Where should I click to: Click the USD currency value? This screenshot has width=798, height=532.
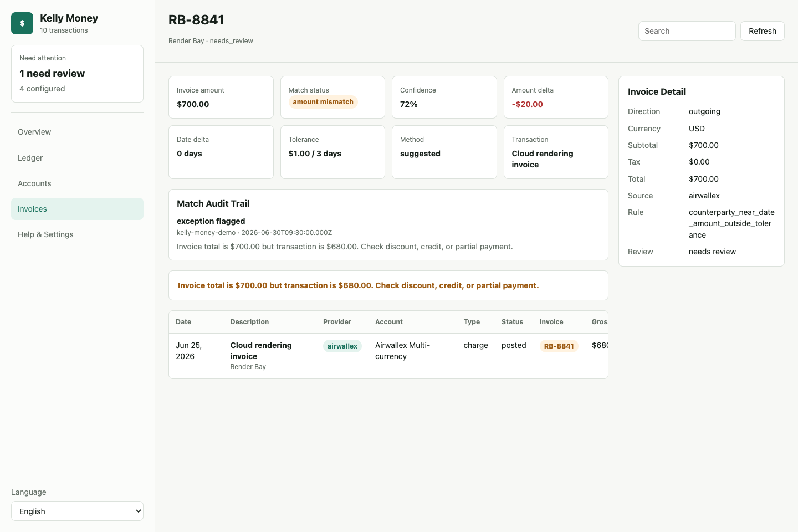[697, 129]
